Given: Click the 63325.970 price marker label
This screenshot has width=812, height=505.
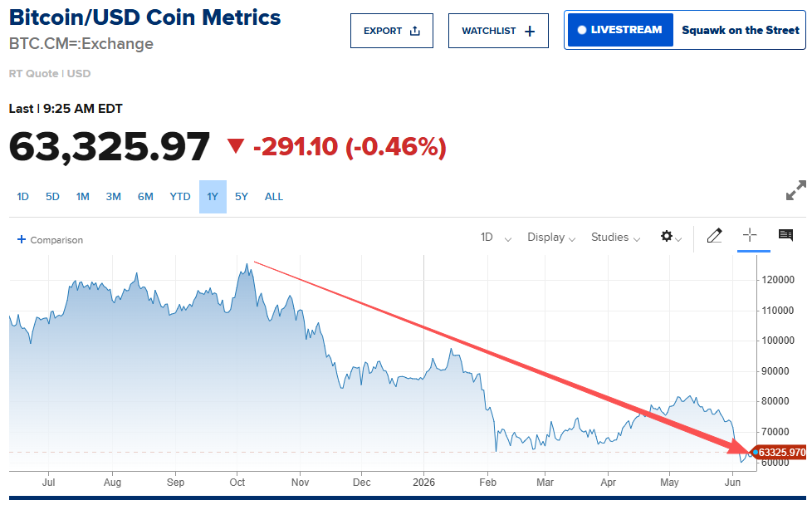Looking at the screenshot, I should [780, 452].
